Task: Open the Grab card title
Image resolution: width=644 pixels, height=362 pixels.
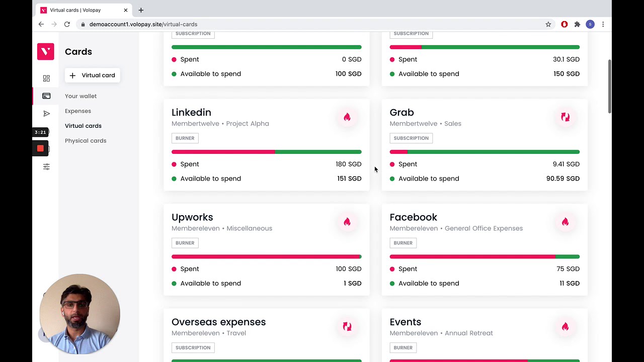Action: click(401, 112)
